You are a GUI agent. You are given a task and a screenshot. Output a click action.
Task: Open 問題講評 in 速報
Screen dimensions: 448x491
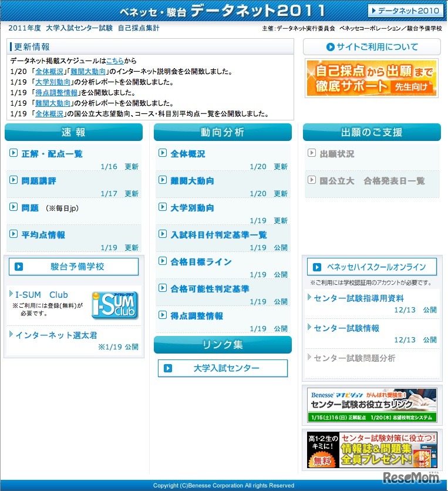[x=39, y=181]
